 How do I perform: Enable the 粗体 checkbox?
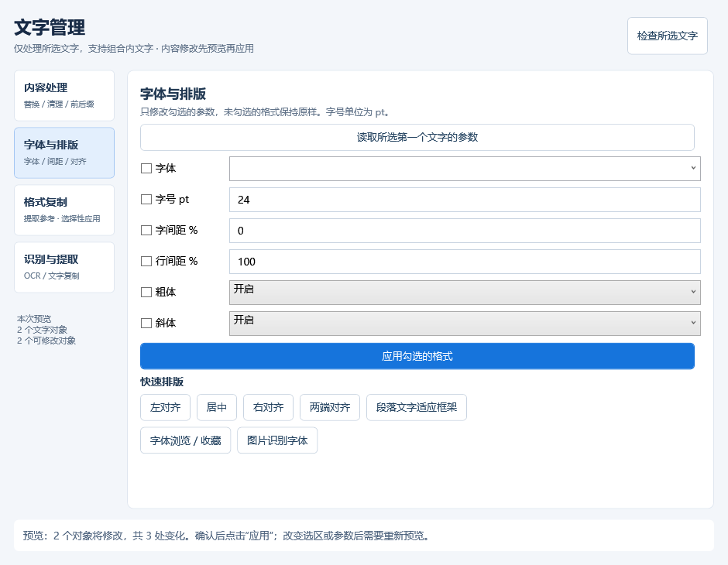tap(146, 293)
